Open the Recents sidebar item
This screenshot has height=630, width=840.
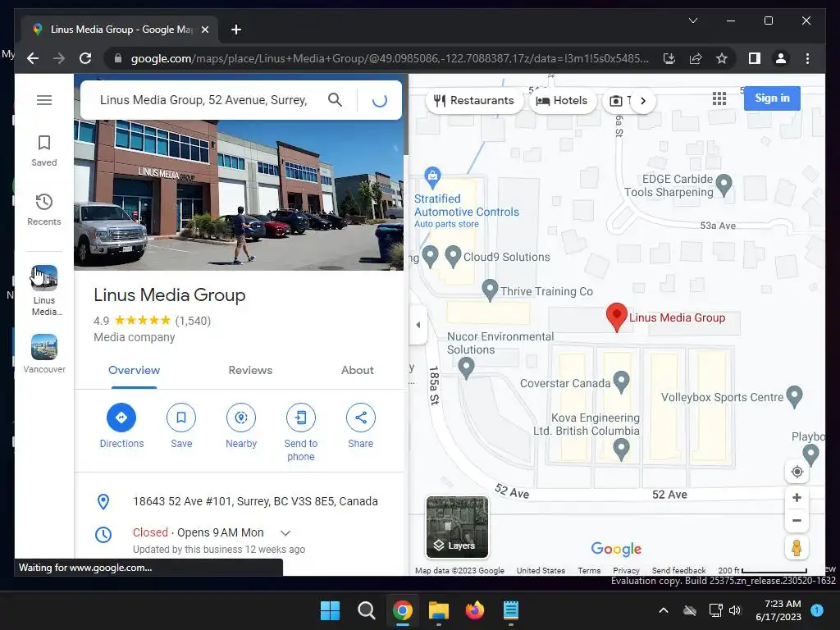click(44, 209)
